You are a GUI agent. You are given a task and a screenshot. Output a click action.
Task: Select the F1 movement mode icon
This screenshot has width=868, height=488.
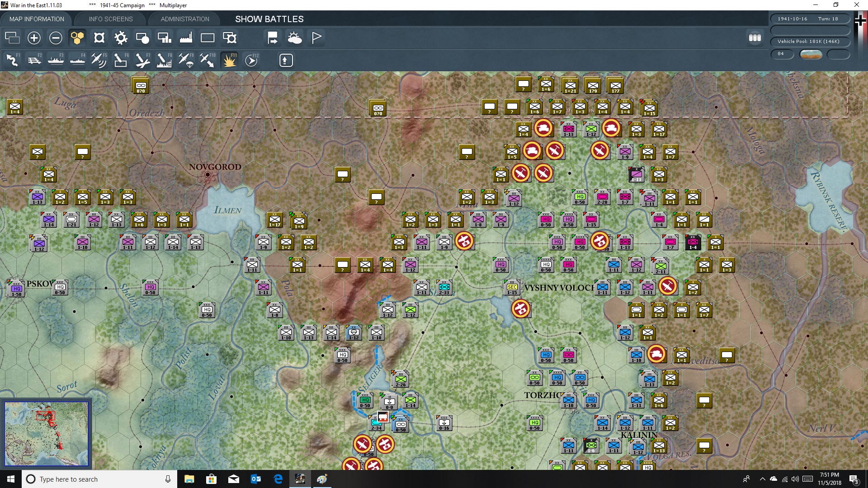click(x=13, y=60)
